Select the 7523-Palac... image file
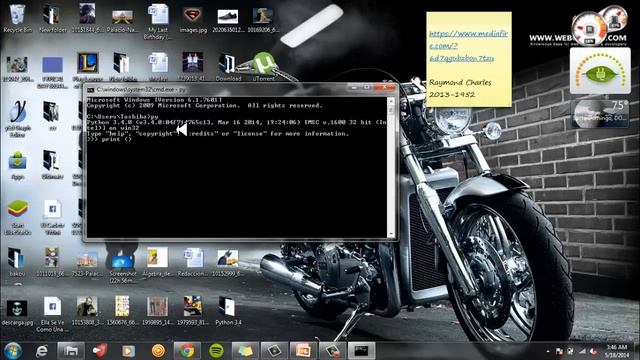Screen dimensions: 640x360 (87, 263)
